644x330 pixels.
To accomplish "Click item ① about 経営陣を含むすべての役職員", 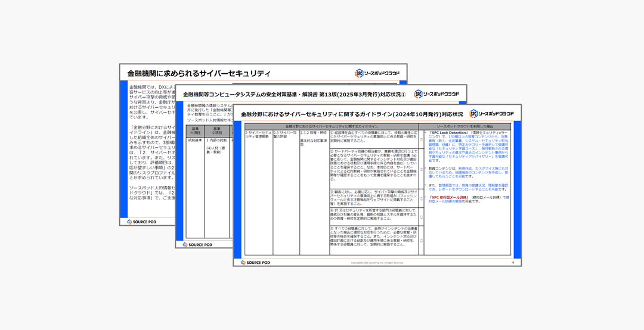I will pyautogui.click(x=374, y=137).
